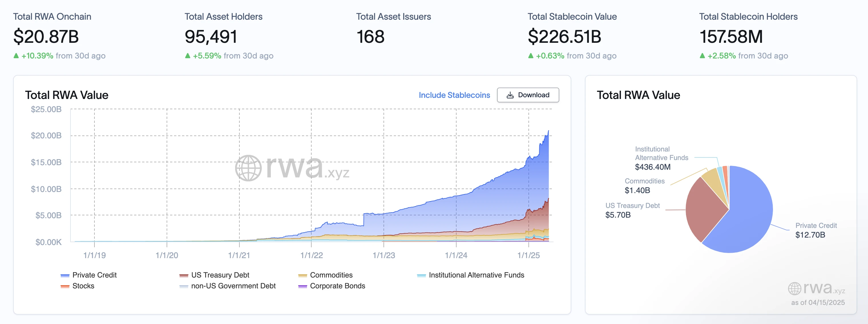The image size is (868, 324).
Task: Toggle the Commodities legend entry
Action: pos(331,275)
